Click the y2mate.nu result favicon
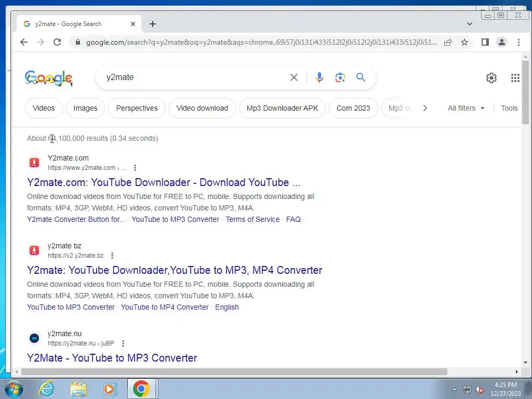Viewport: 532px width, 399px height. (x=34, y=338)
